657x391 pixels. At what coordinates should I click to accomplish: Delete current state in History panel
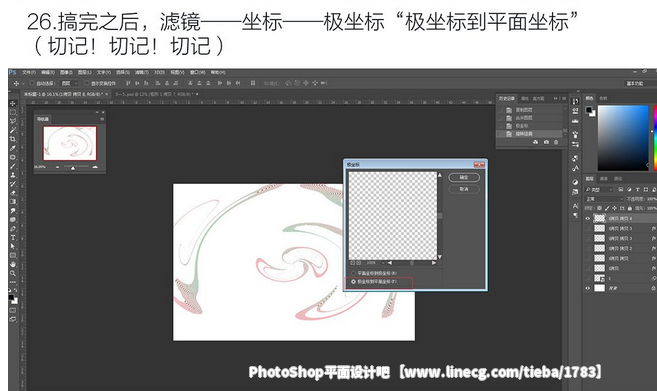click(x=556, y=142)
